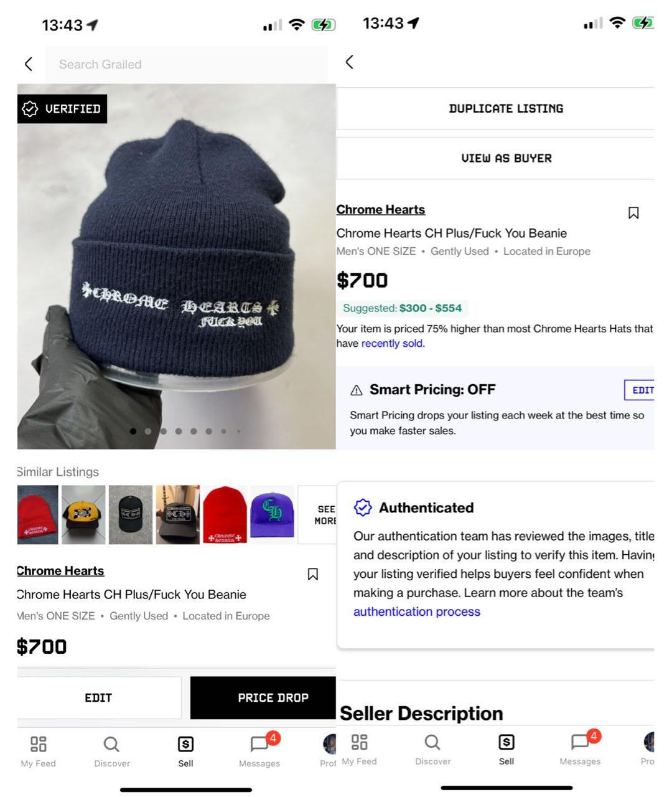672x797 pixels.
Task: Jump to second photo via carousel dot
Action: (x=148, y=431)
